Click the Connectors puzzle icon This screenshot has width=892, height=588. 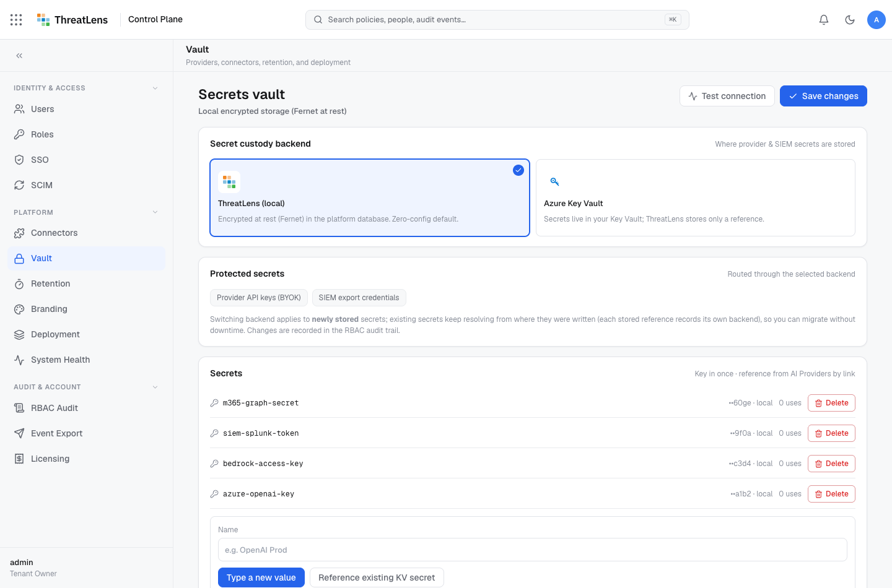(19, 233)
